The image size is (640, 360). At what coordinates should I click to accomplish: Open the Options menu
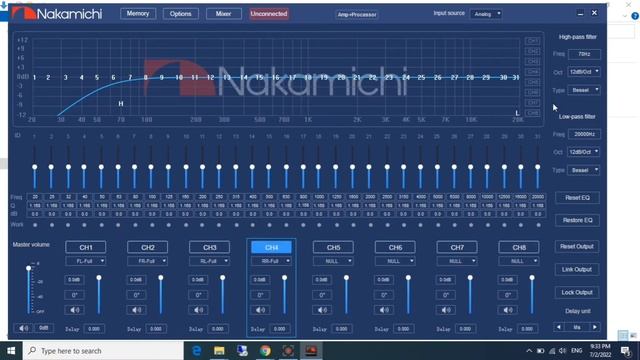[180, 14]
